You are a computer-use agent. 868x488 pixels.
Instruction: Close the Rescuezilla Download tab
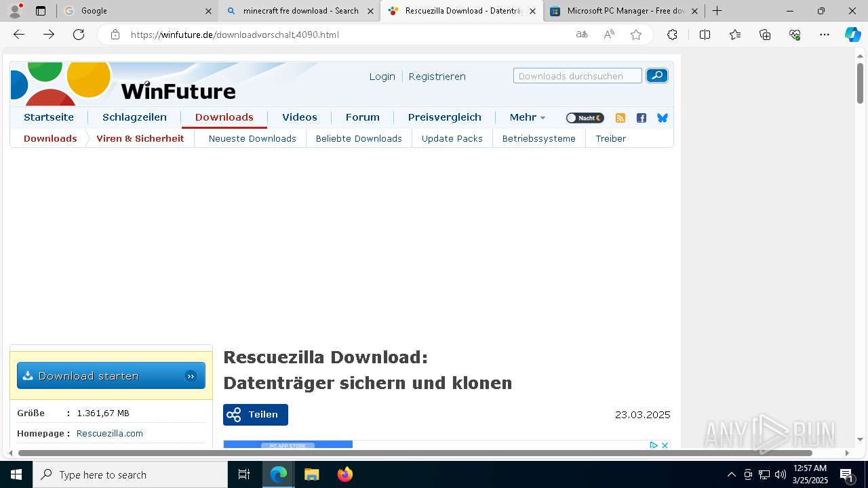tap(532, 11)
